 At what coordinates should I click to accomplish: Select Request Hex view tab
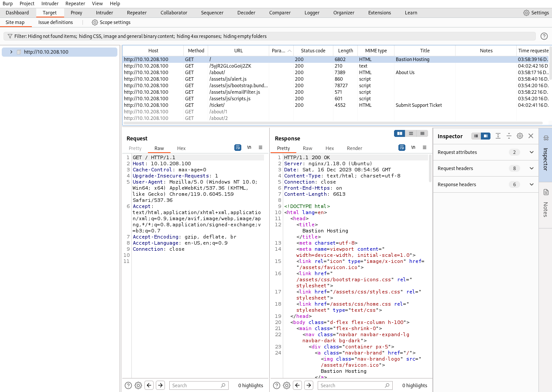[181, 148]
